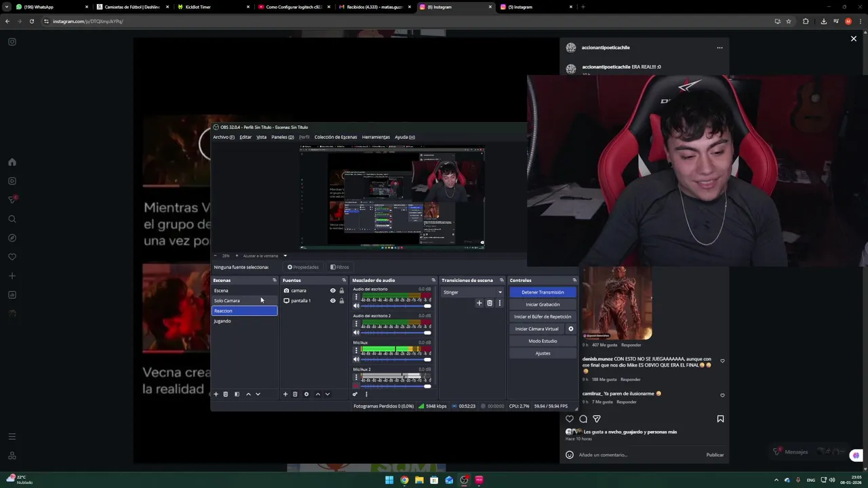Viewport: 868px width, 488px height.
Task: Delete the scene transition trash icon
Action: (x=490, y=303)
